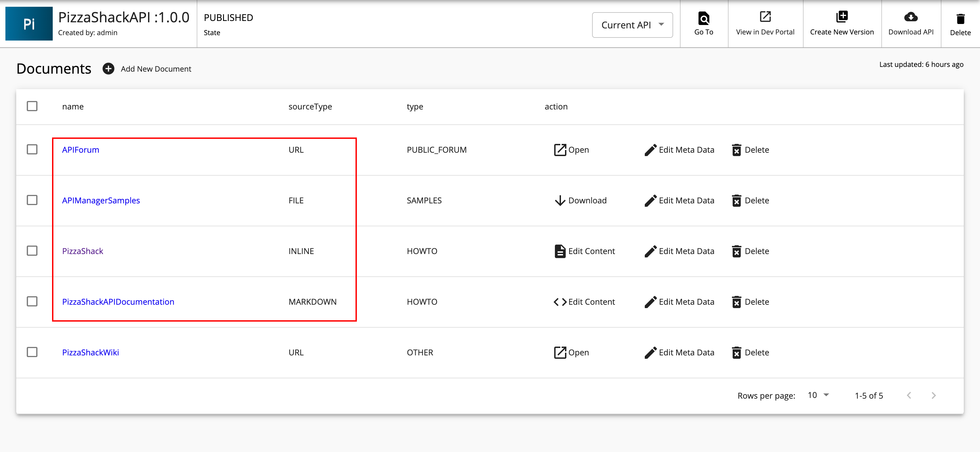This screenshot has width=980, height=452.
Task: Sort by the name column header
Action: (73, 106)
